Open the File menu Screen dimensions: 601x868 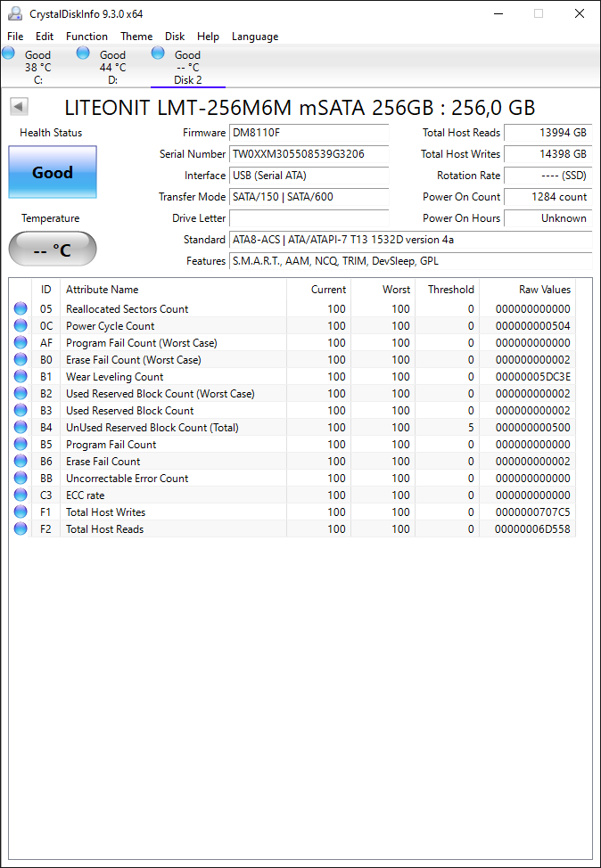click(15, 37)
